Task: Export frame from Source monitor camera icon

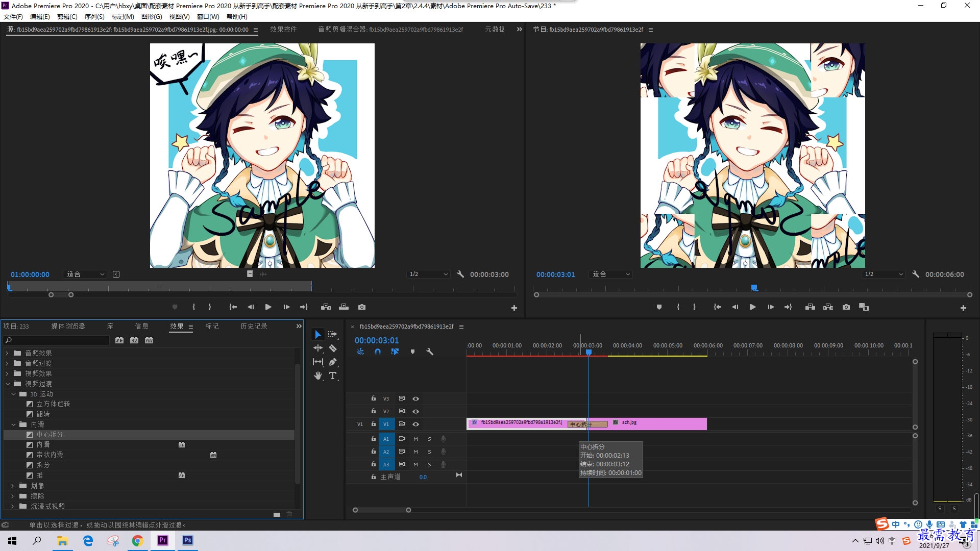Action: (362, 307)
